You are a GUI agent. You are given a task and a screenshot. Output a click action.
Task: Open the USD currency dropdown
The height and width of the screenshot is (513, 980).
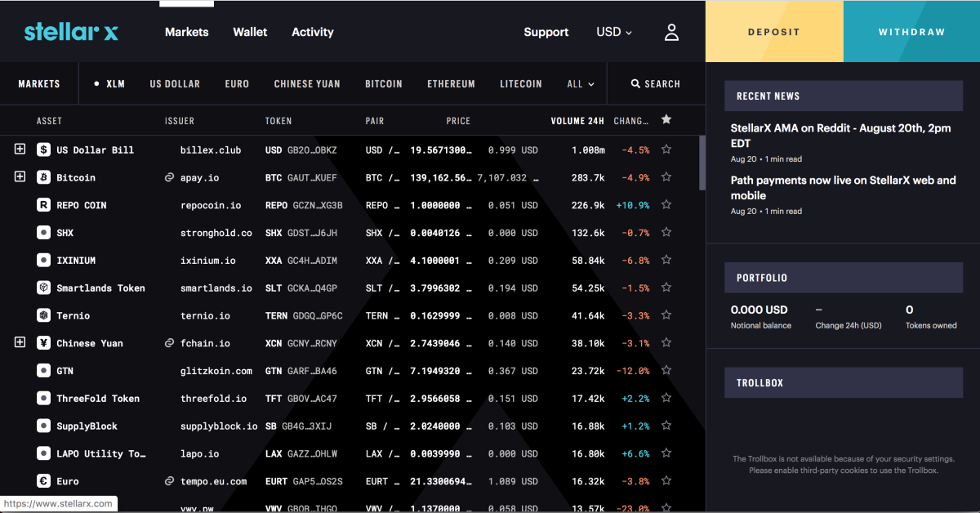pos(614,32)
